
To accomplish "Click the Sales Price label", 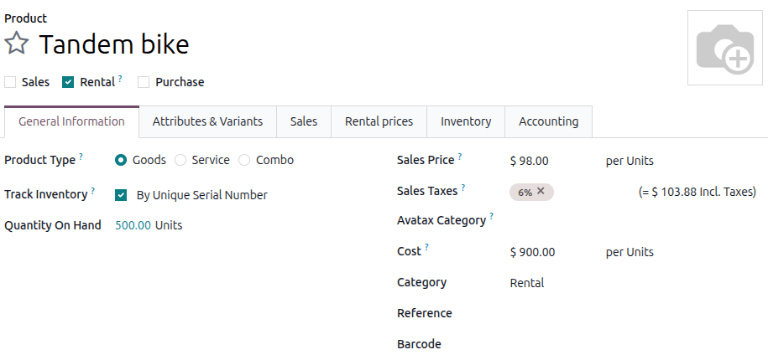I will tap(426, 161).
